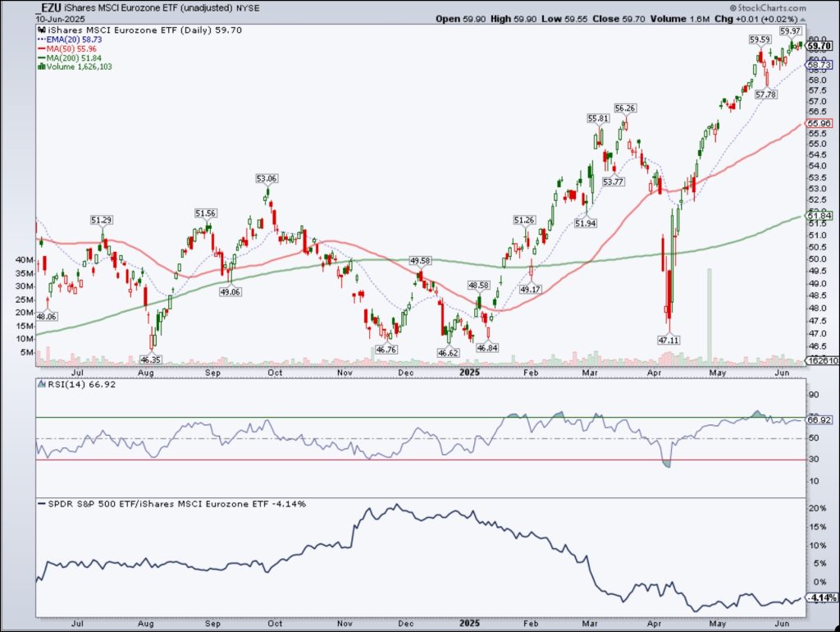
Task: Click the 51.84 MA200 axis tag
Action: click(x=819, y=216)
